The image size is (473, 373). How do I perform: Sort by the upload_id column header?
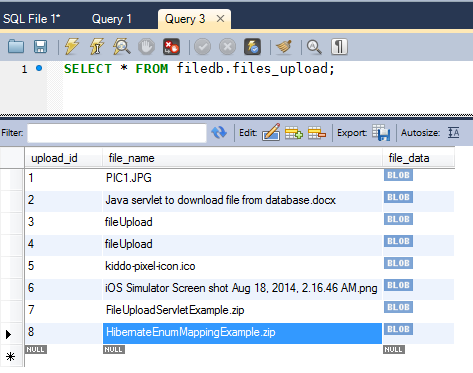click(x=64, y=158)
